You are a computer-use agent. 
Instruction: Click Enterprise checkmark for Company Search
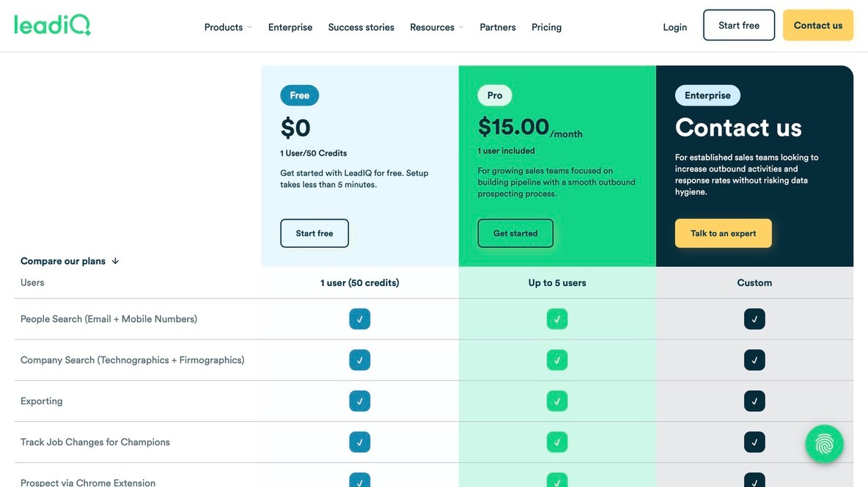tap(754, 360)
